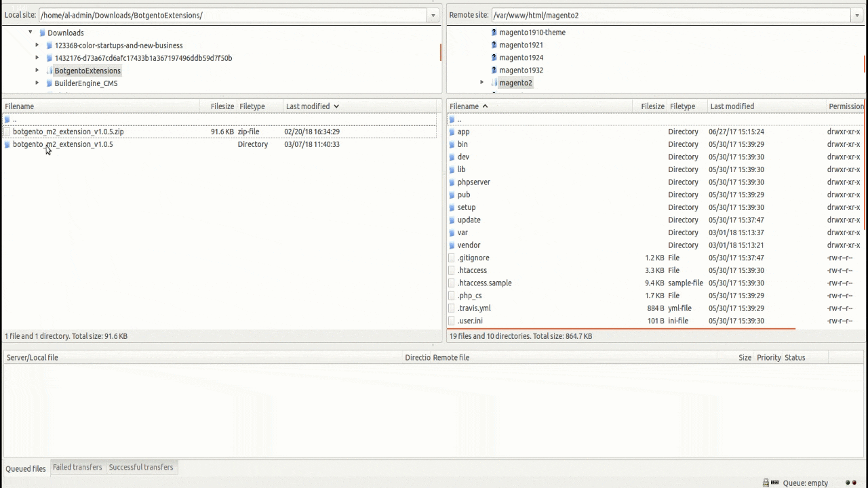This screenshot has height=488, width=868.
Task: Select magento1932 in remote tree
Action: point(521,70)
